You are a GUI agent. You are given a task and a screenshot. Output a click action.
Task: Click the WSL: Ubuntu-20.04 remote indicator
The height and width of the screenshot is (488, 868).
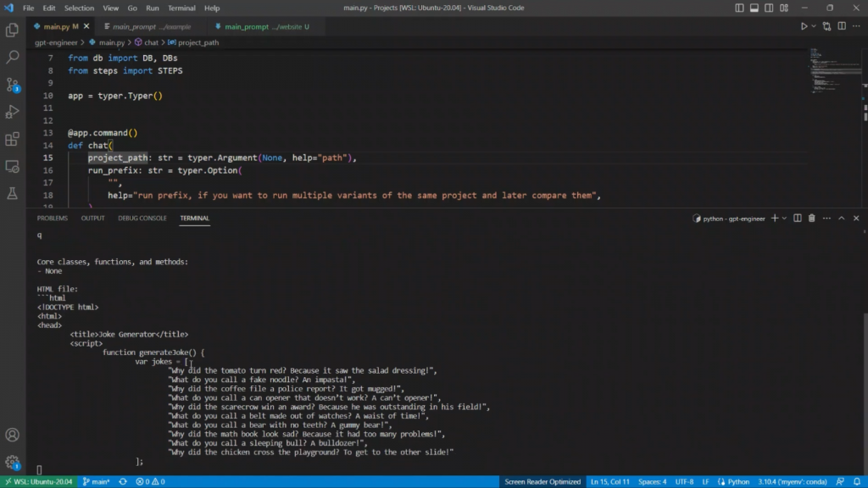point(37,481)
